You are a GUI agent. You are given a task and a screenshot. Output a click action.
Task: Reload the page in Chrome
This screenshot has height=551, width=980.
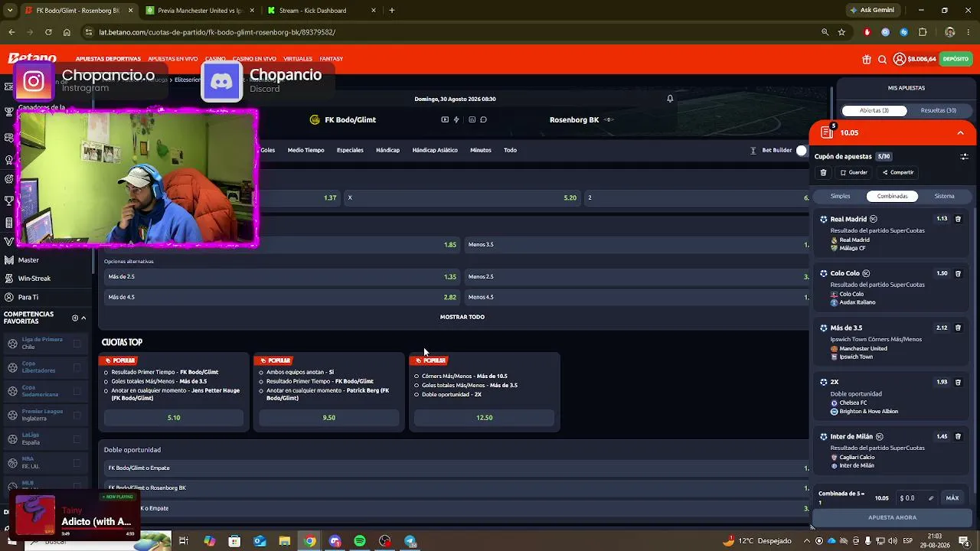pos(48,32)
